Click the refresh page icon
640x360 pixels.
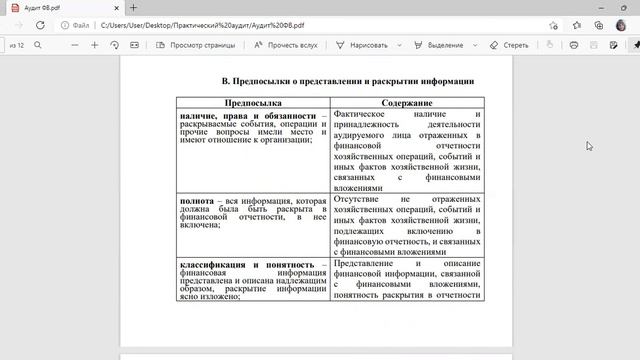click(x=40, y=25)
